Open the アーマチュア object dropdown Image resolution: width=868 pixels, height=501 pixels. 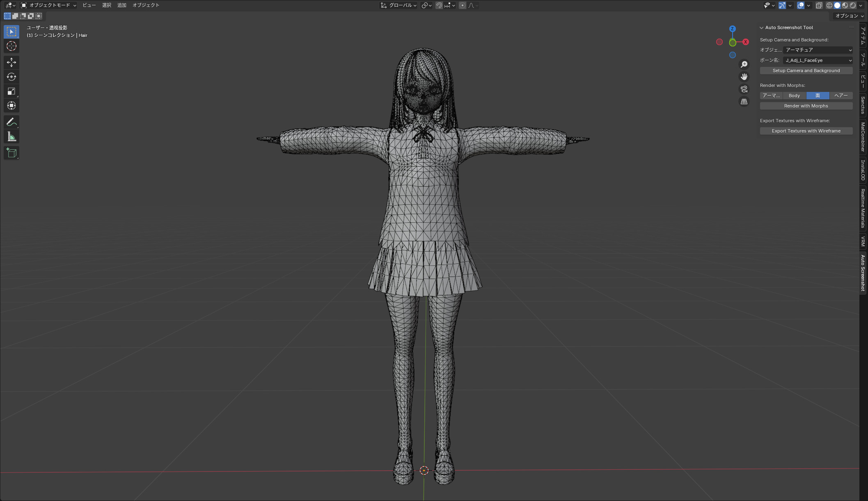[818, 50]
